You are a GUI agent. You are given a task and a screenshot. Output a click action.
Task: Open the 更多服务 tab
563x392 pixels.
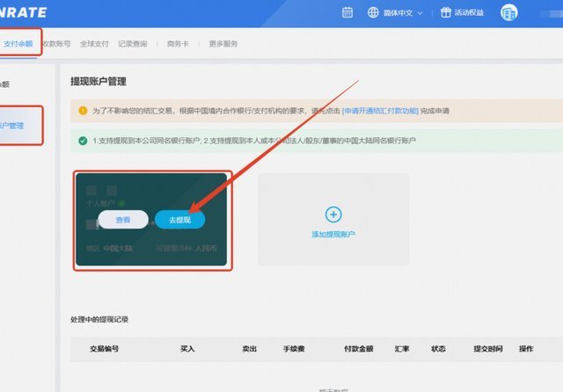click(x=223, y=44)
